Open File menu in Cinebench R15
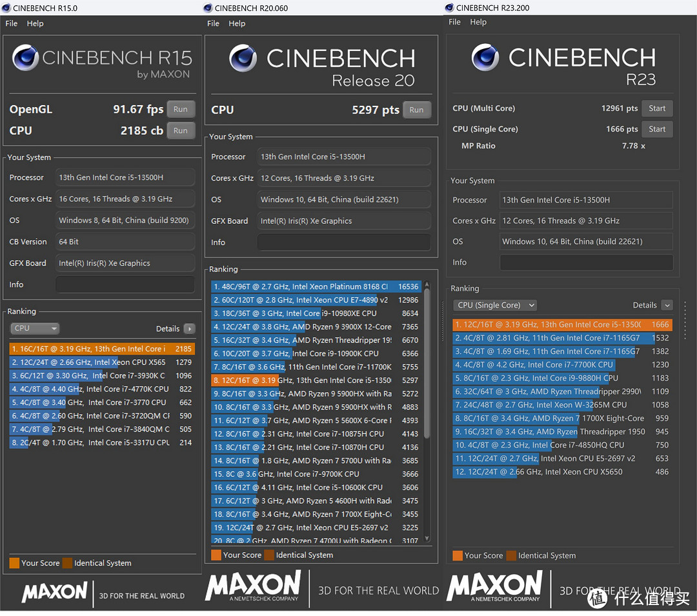Screen dimensions: 697x616 [x=12, y=23]
